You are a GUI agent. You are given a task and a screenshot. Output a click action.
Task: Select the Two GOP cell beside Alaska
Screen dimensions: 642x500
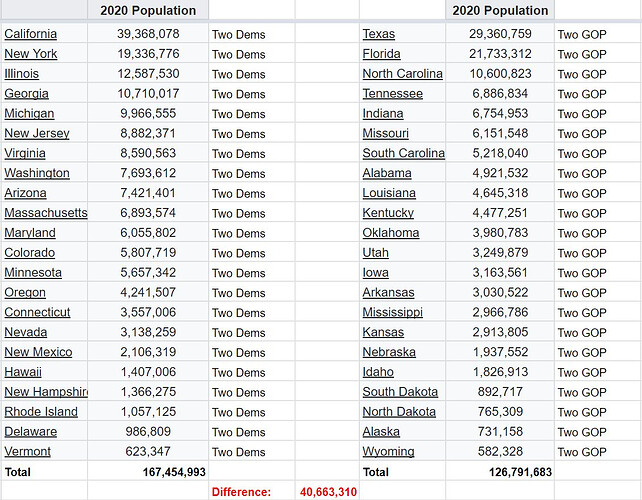click(x=598, y=432)
